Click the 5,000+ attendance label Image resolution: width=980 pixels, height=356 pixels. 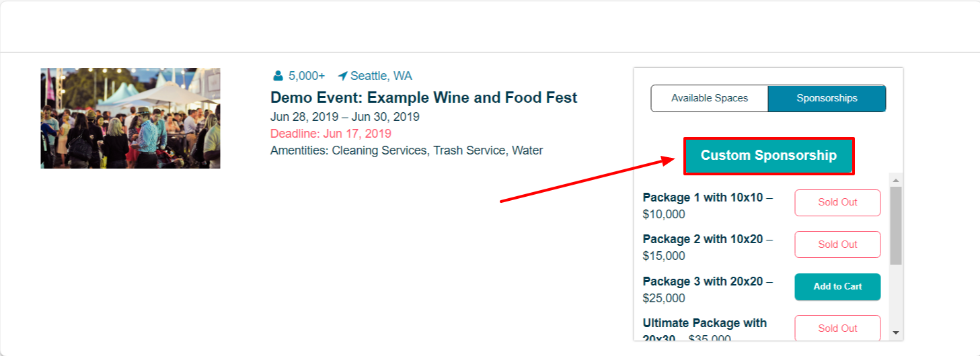(x=307, y=76)
